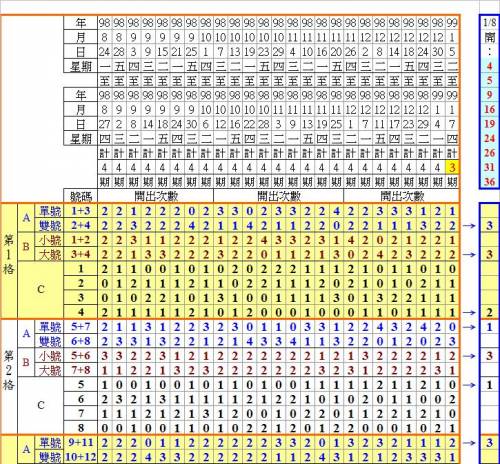Click the yellow highlighted cell showing 3
This screenshot has height=464, width=500.
(452, 167)
